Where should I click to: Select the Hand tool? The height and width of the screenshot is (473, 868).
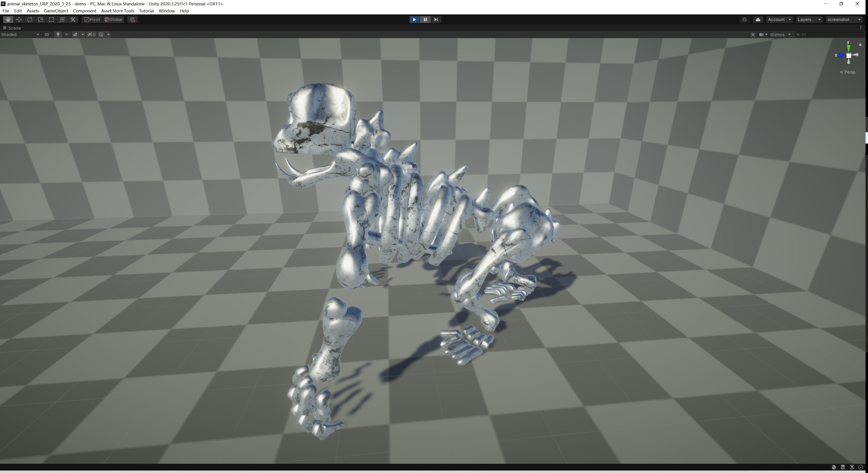[8, 20]
